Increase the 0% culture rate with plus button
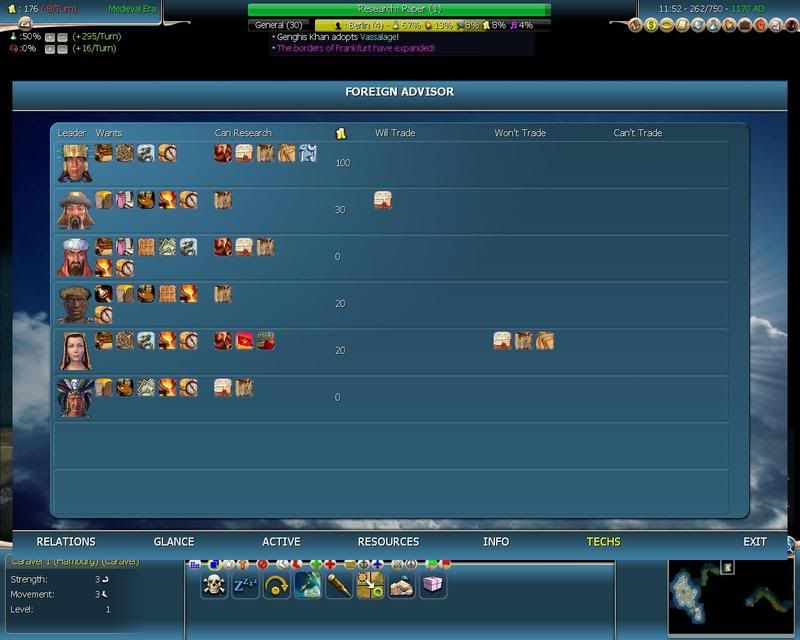The image size is (800, 640). [49, 50]
